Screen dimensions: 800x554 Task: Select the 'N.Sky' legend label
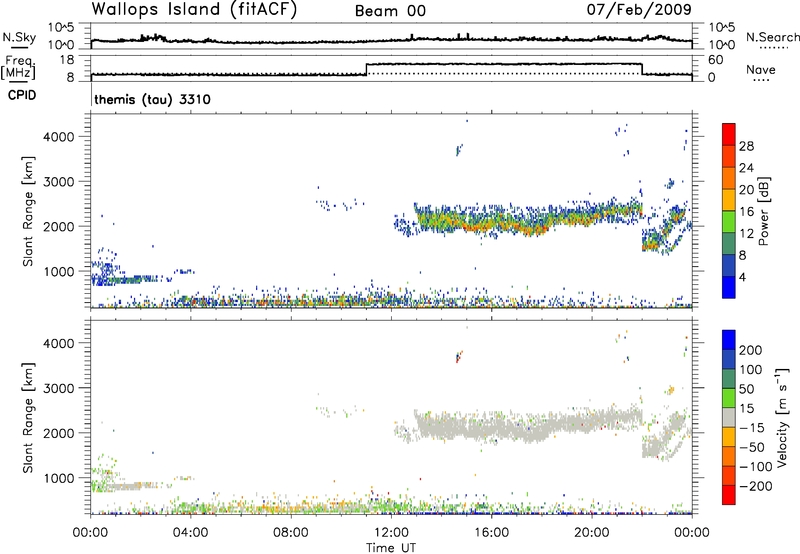(x=19, y=37)
